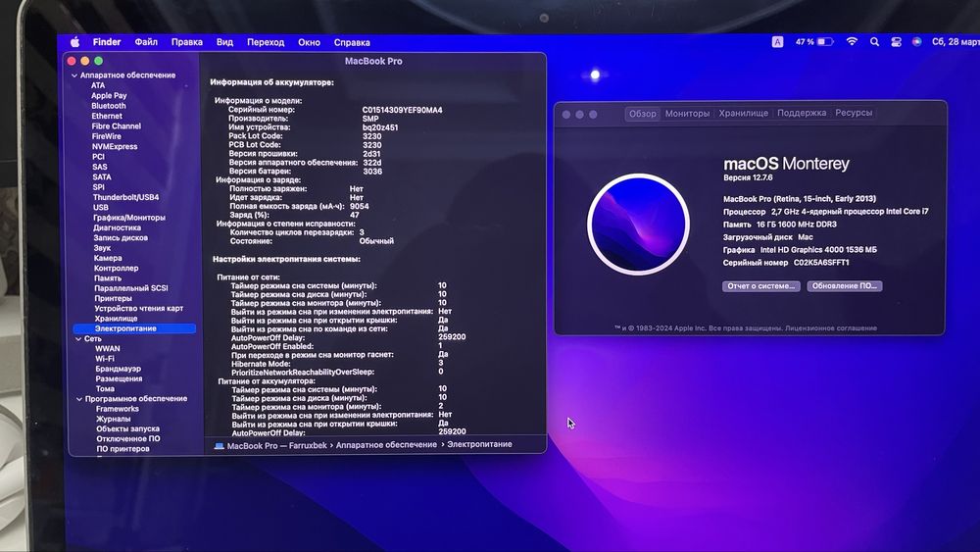Open the Файл menu
Image resolution: width=980 pixels, height=552 pixels.
[x=146, y=42]
